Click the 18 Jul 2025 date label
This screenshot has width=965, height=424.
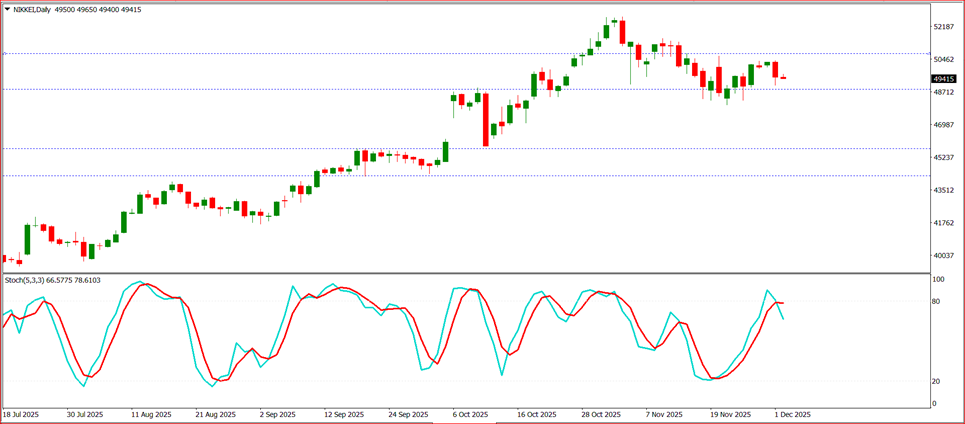coord(21,413)
